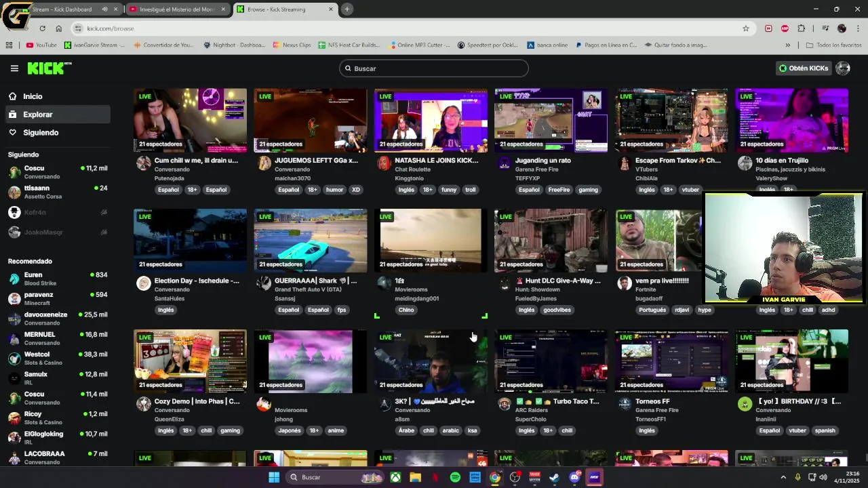Screen dimensions: 868x488
Task: Open the Nexus Clips bookmark
Action: [x=292, y=45]
